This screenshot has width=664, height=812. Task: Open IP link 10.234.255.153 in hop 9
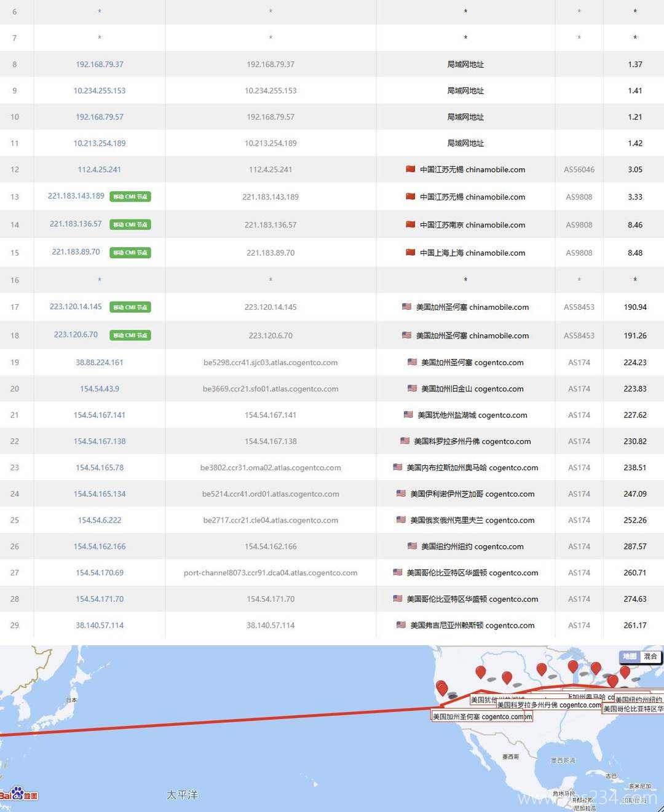tap(100, 90)
